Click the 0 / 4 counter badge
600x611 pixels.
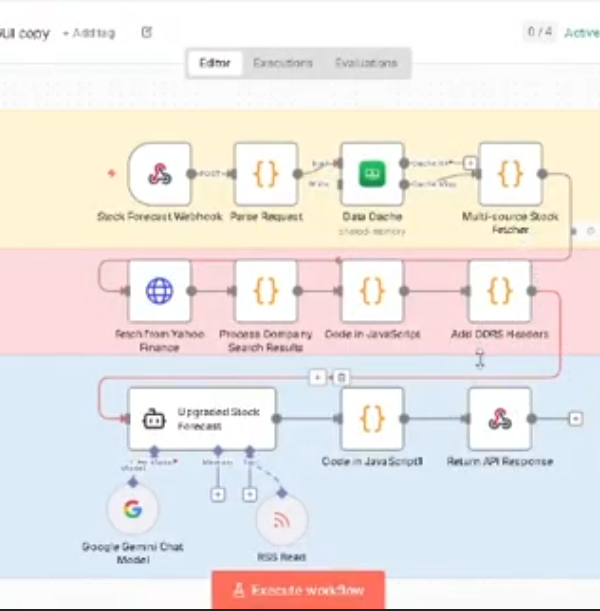pyautogui.click(x=540, y=32)
